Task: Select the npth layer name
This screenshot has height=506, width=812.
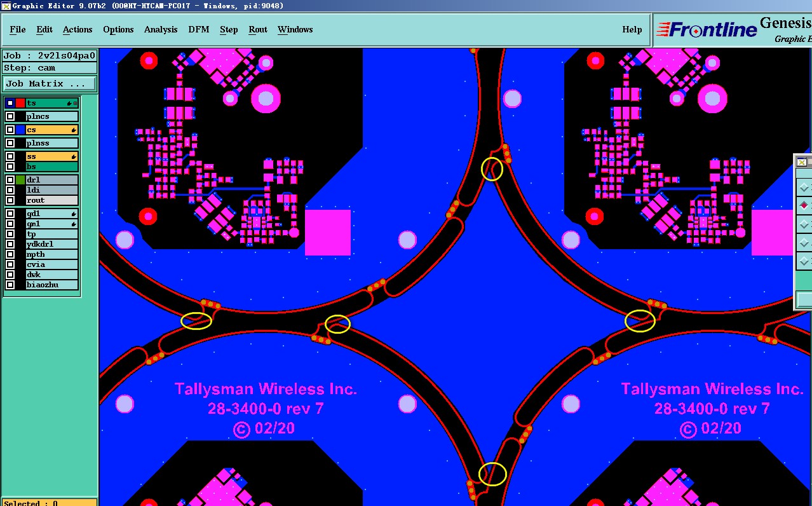Action: point(52,254)
